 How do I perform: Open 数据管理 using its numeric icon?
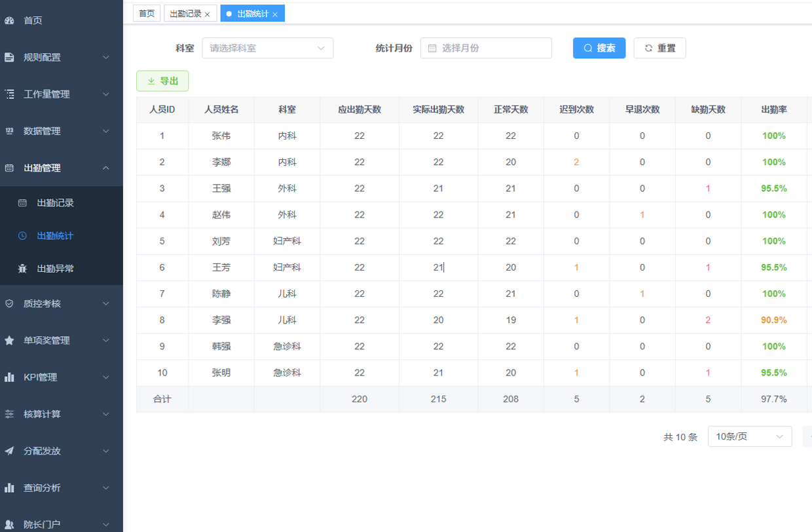click(9, 130)
